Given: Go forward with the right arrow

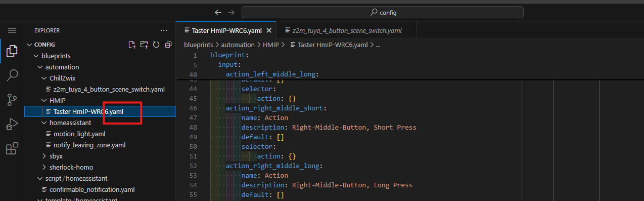Looking at the screenshot, I should [x=231, y=12].
